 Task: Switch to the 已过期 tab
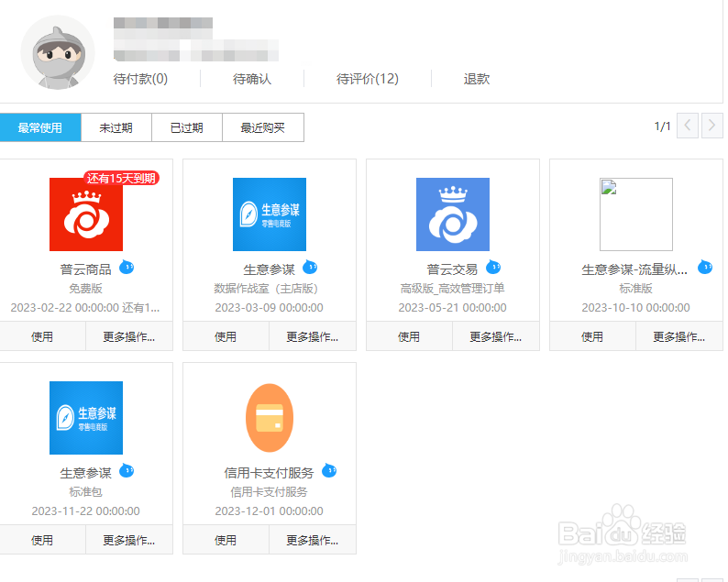[187, 127]
